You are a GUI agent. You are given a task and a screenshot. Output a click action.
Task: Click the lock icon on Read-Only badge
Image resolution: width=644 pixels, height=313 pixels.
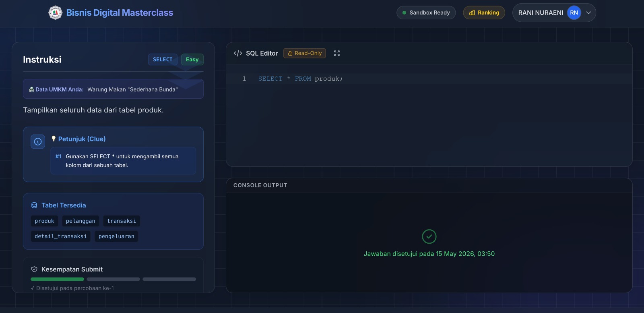tap(290, 53)
